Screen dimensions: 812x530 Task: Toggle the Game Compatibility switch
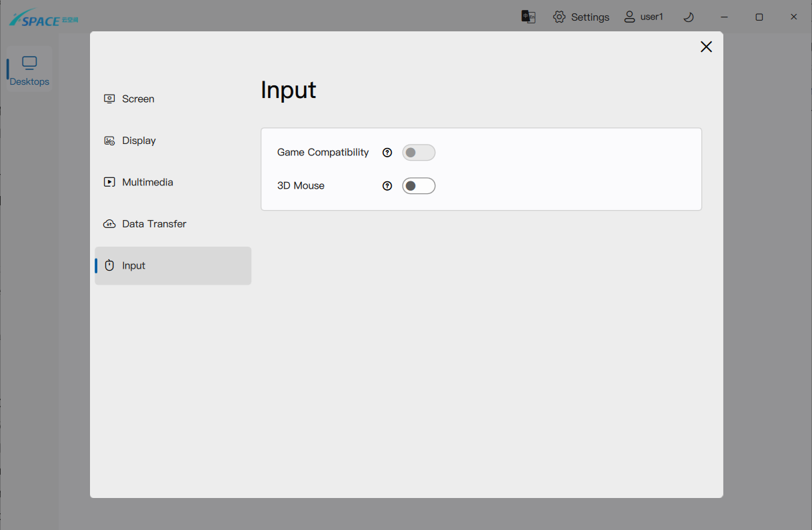tap(419, 153)
